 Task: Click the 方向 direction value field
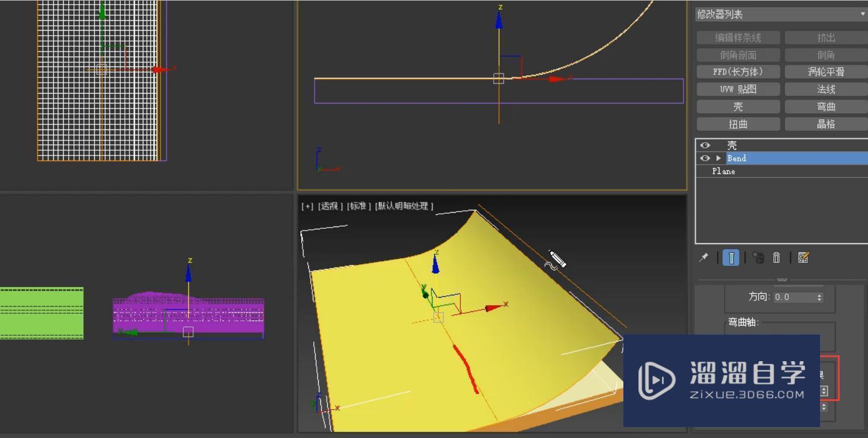point(794,297)
